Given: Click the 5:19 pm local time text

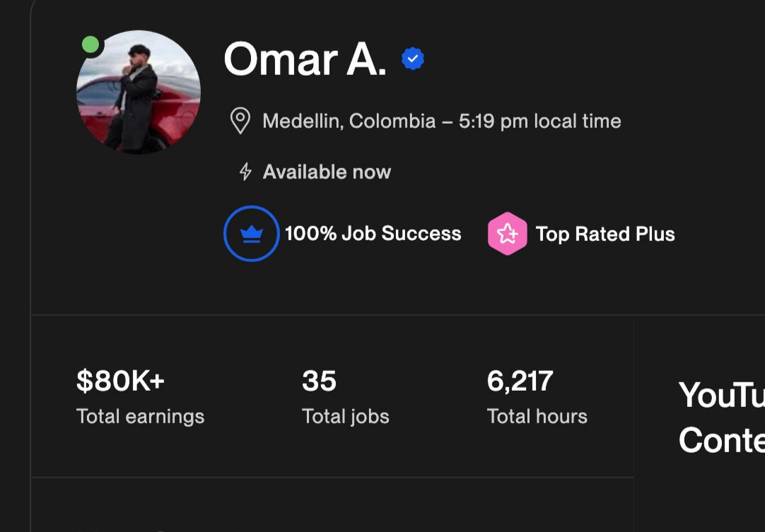Looking at the screenshot, I should [540, 121].
